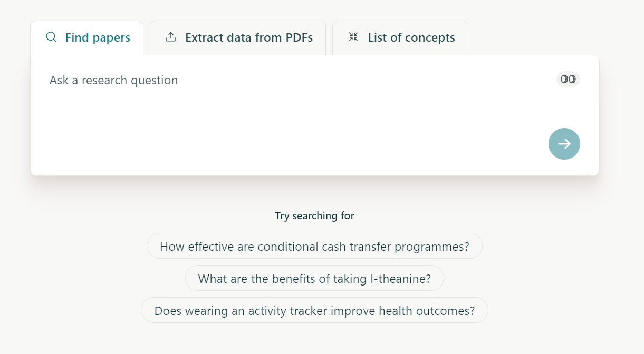Try 'What are the benefits of taking l-theanine?'
The width and height of the screenshot is (644, 354).
[x=314, y=278]
